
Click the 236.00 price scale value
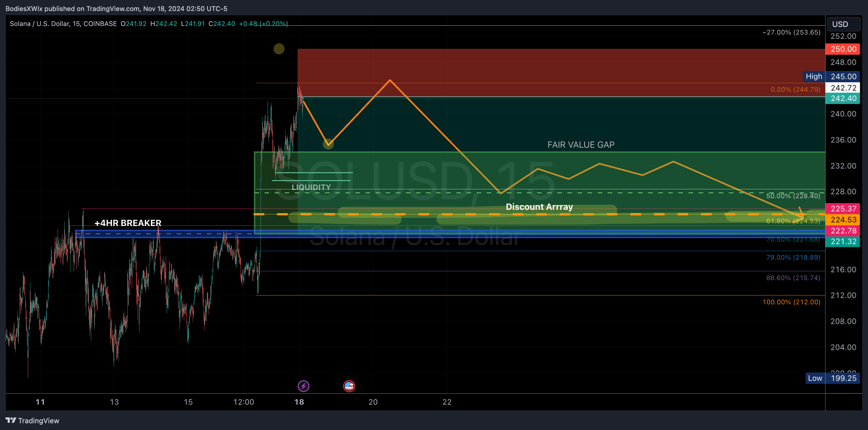(x=843, y=139)
